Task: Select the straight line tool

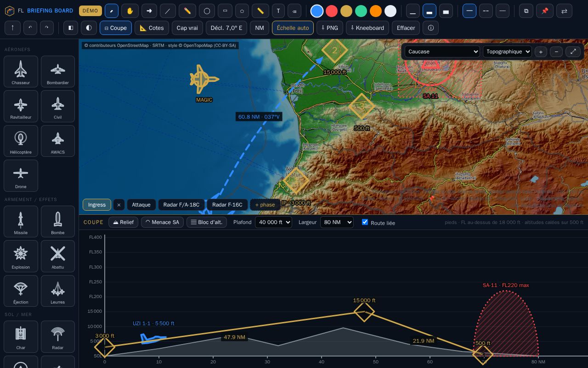Action: pyautogui.click(x=168, y=11)
